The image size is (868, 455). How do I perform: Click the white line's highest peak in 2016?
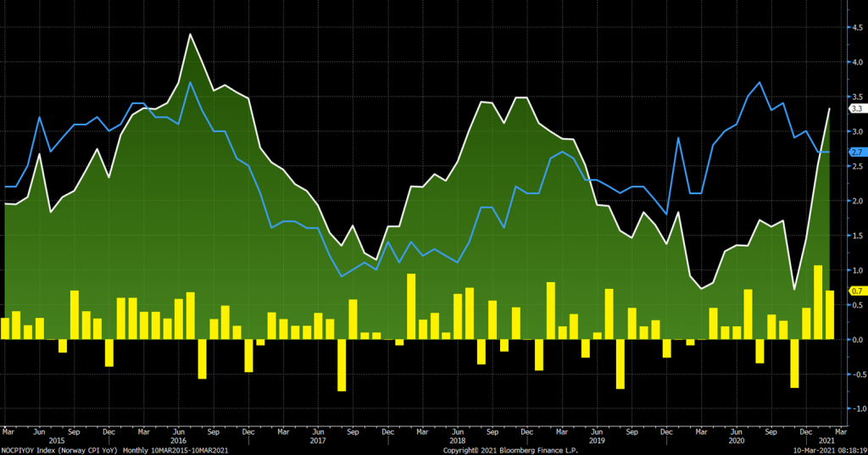[x=190, y=34]
